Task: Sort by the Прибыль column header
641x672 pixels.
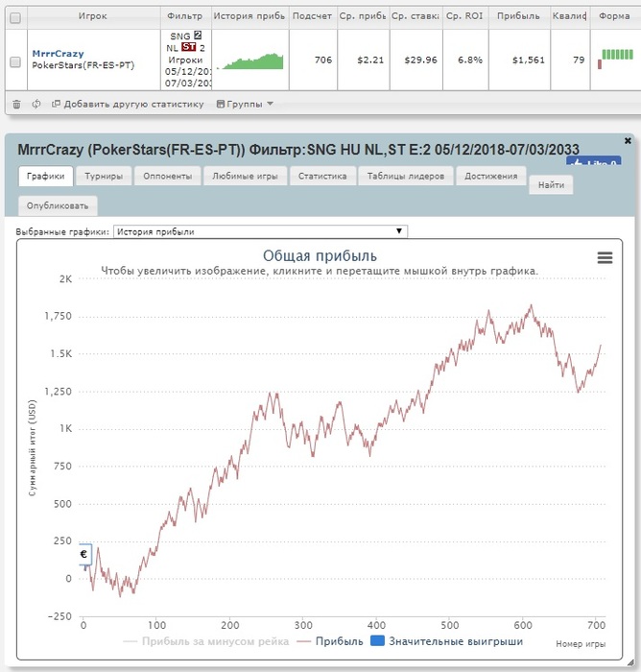Action: tap(518, 16)
